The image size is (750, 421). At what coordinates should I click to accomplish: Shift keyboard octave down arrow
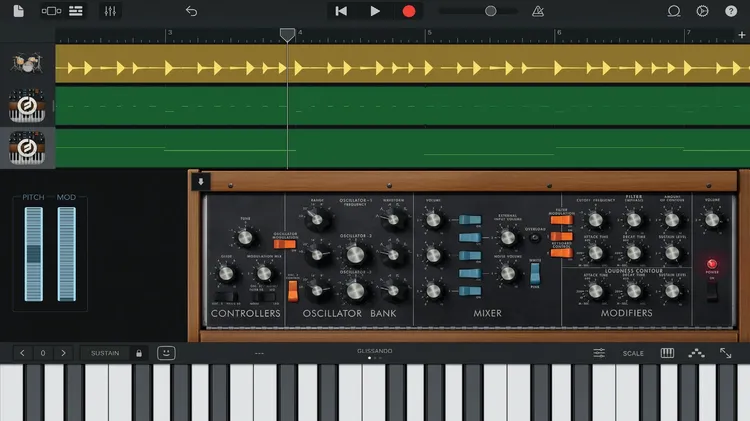coord(22,353)
